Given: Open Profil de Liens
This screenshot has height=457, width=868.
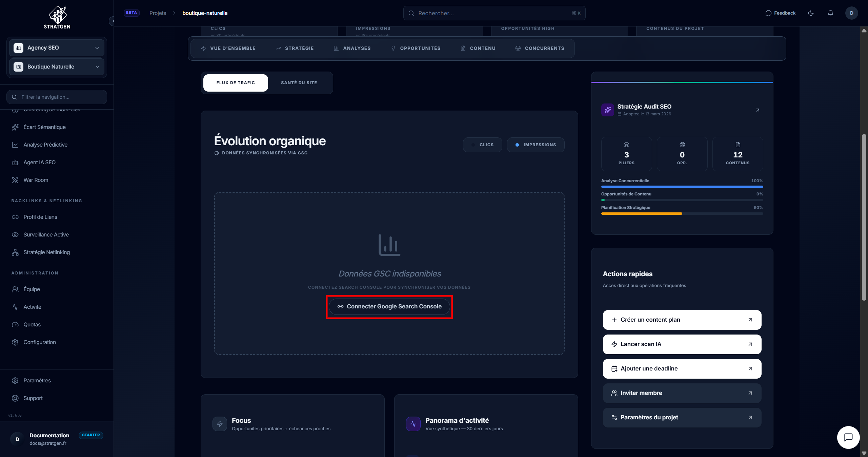Looking at the screenshot, I should click(x=40, y=217).
